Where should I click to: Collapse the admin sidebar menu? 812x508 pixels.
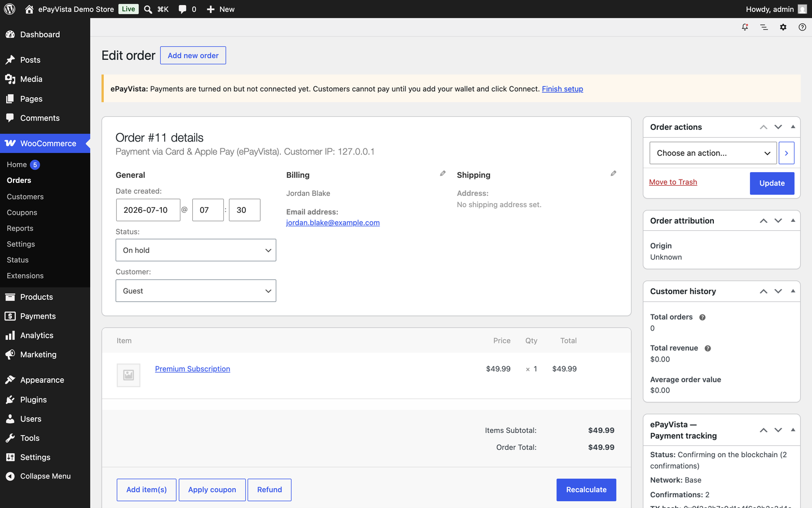45,476
